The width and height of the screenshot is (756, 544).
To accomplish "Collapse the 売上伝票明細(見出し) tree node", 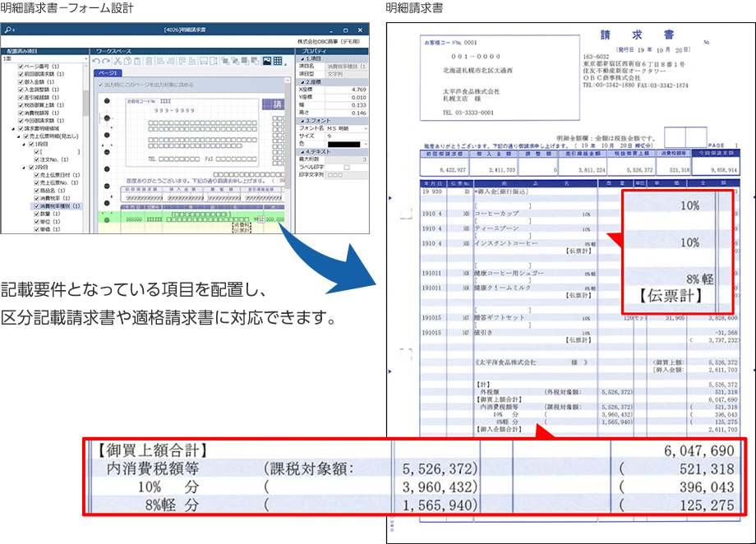I will [x=18, y=136].
